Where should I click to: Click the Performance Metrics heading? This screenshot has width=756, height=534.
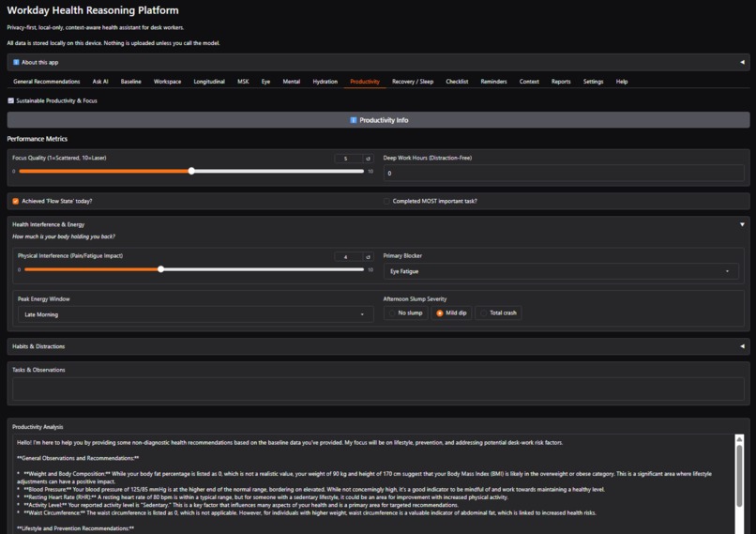[x=38, y=139]
